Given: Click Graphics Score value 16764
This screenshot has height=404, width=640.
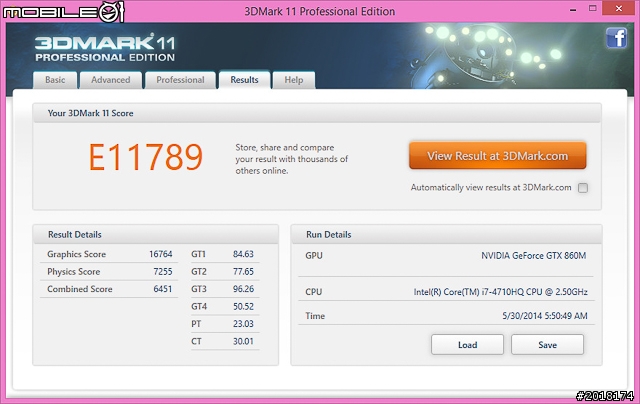Looking at the screenshot, I should tap(160, 254).
